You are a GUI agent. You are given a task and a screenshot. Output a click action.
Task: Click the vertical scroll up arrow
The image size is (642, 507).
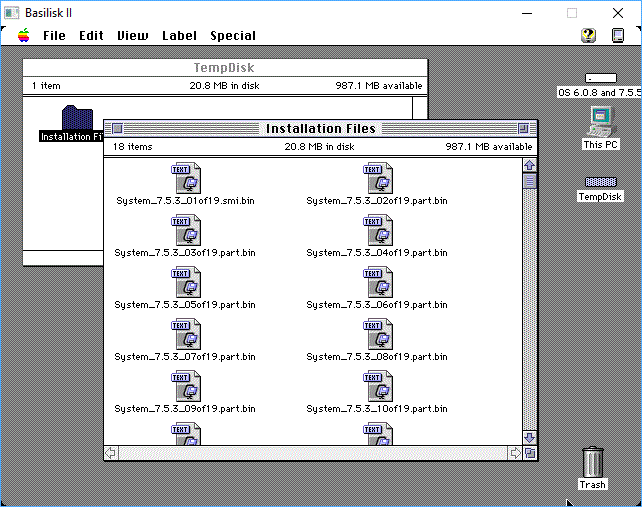pyautogui.click(x=530, y=165)
